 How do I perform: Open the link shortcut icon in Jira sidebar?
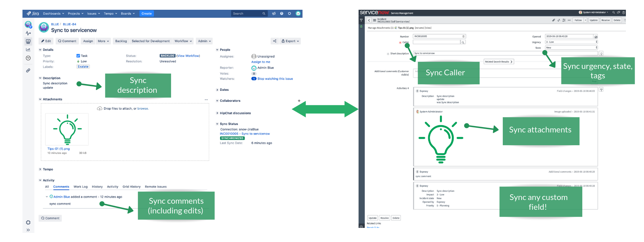point(28,71)
